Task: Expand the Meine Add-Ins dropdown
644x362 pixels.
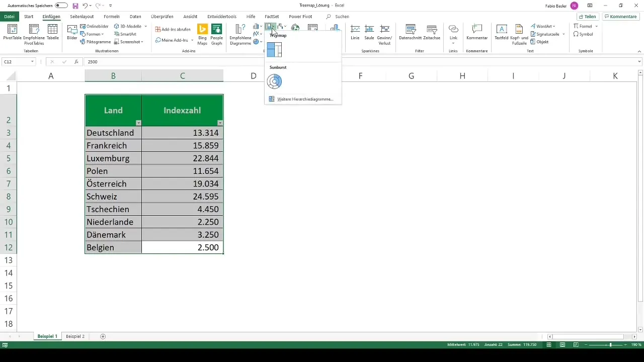Action: click(192, 40)
